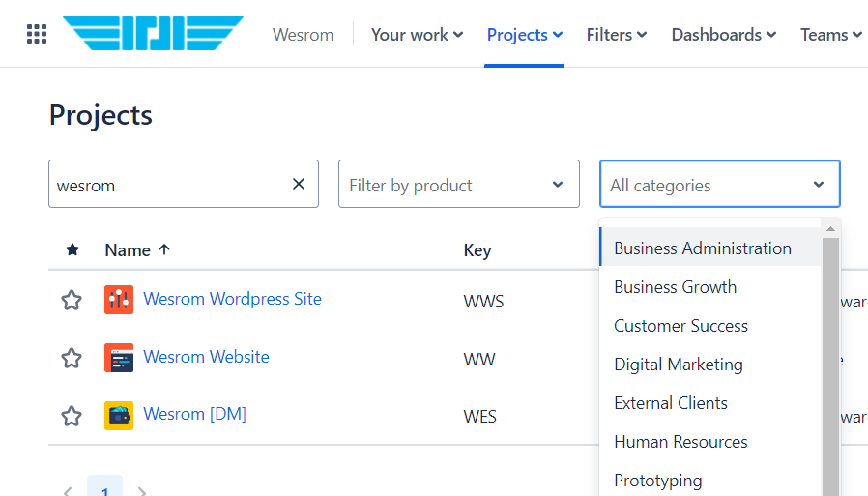The height and width of the screenshot is (496, 868).
Task: Open the Your work menu
Action: coord(417,35)
